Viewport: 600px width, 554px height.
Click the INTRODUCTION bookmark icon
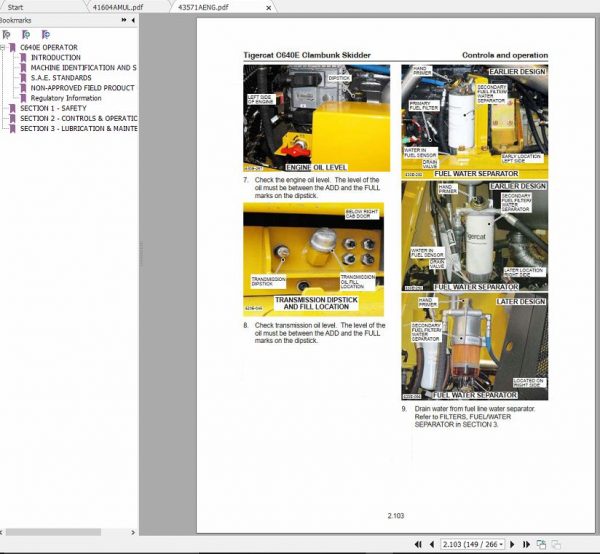coord(23,58)
